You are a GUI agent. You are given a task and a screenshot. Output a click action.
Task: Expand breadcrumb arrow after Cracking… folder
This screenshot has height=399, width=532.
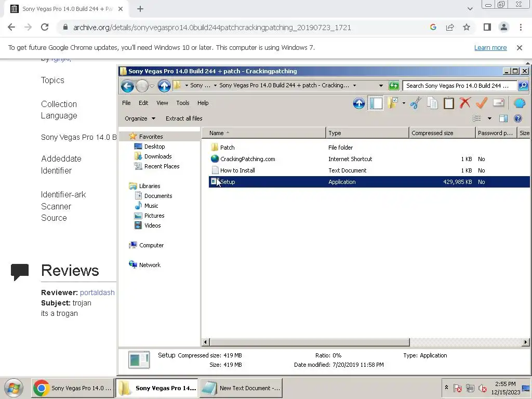pos(354,86)
